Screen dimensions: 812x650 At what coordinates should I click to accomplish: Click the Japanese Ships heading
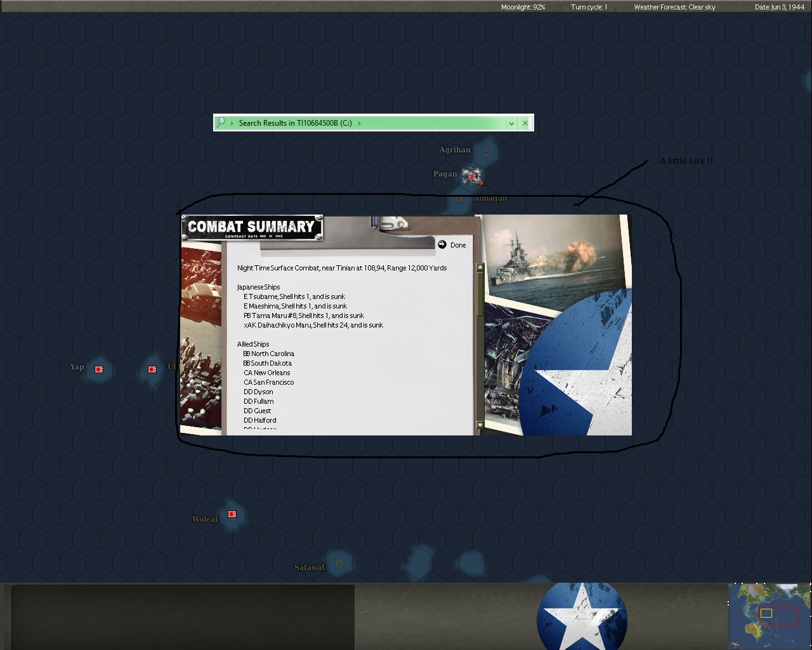(x=259, y=287)
